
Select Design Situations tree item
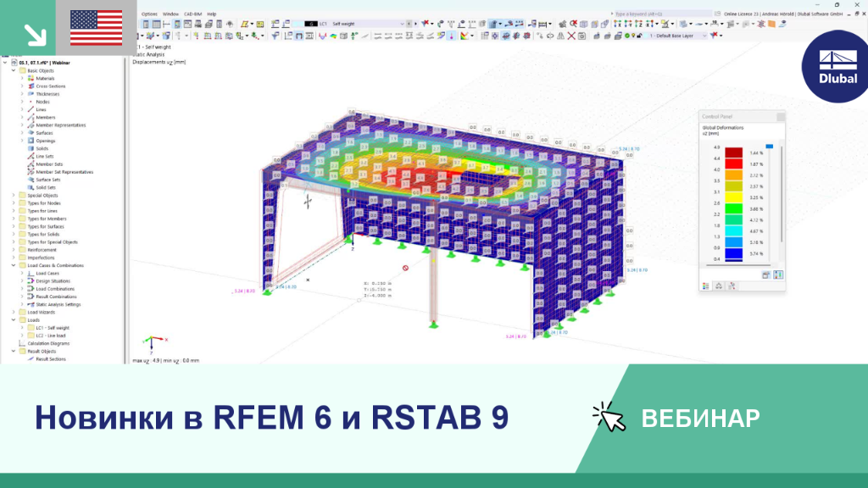53,281
